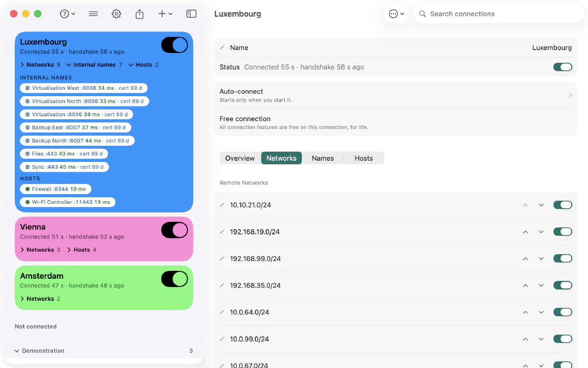Open the ellipsis more options menu
This screenshot has height=368, width=588.
(x=396, y=14)
